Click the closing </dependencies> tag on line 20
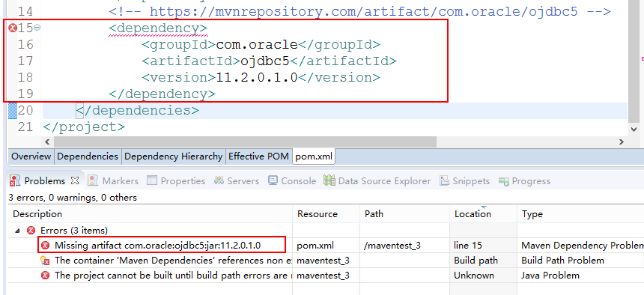The width and height of the screenshot is (644, 295). [x=138, y=111]
